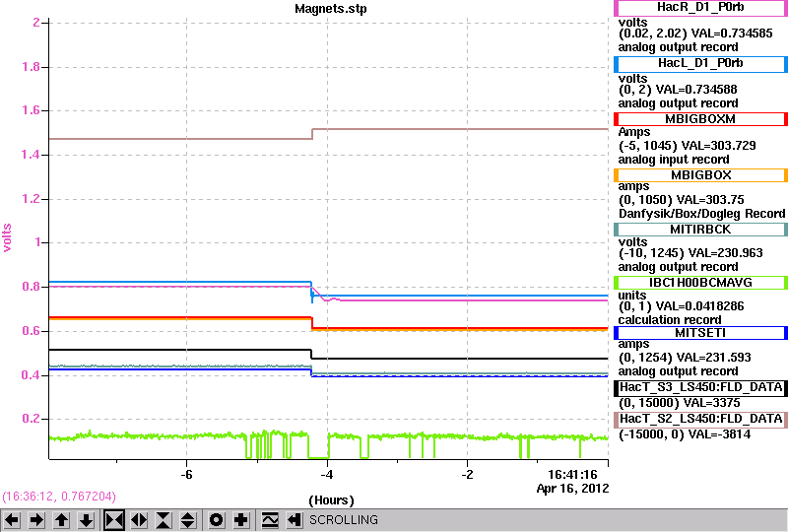Select the MITSETI curve legend
Image resolution: width=788 pixels, height=532 pixels.
click(x=700, y=333)
